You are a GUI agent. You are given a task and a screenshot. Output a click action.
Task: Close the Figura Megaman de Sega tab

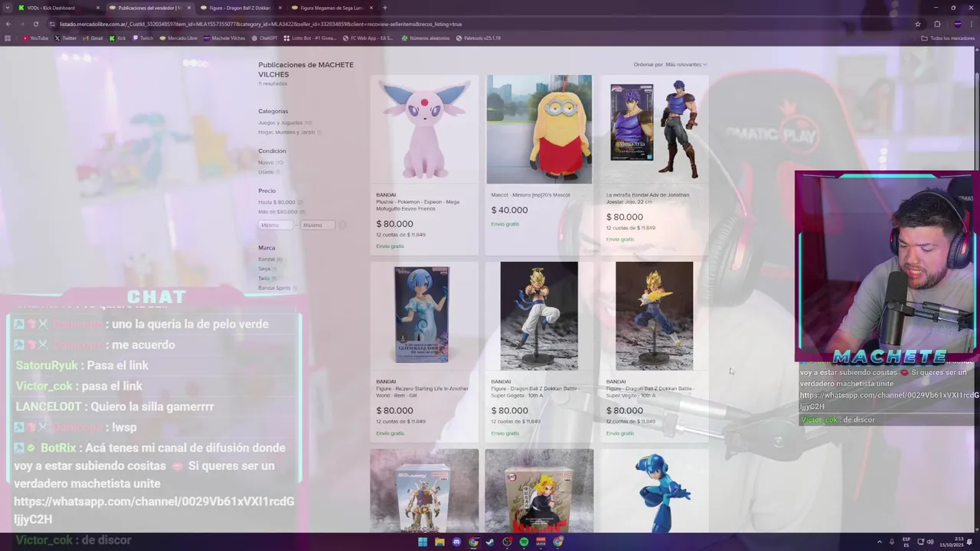click(371, 8)
